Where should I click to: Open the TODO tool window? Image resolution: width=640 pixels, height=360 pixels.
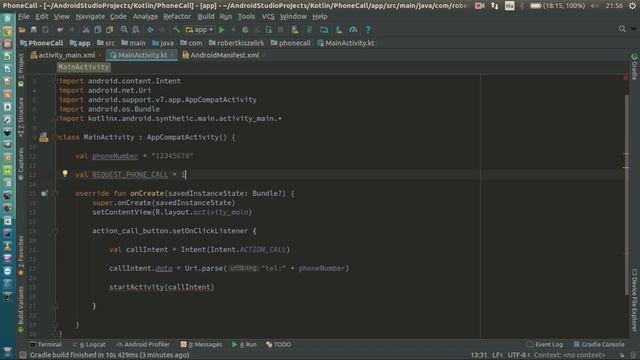coord(279,344)
